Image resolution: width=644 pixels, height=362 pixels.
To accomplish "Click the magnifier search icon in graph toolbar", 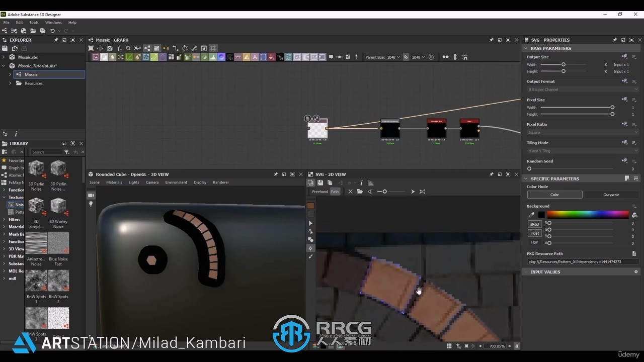I will (x=128, y=48).
